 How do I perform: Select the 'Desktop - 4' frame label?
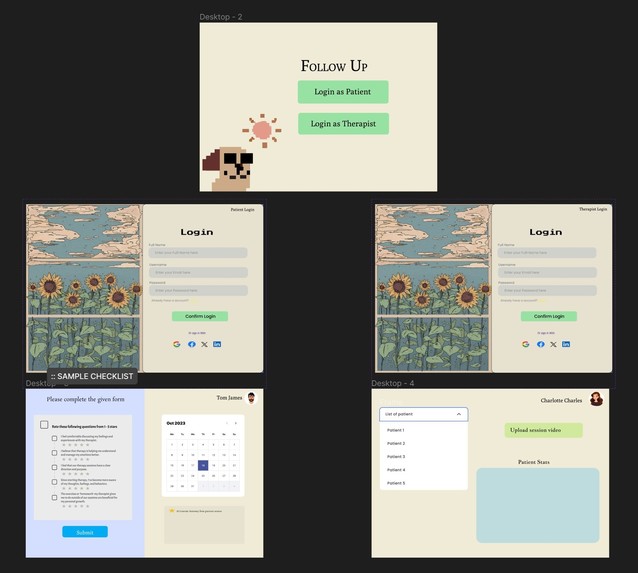coord(393,383)
